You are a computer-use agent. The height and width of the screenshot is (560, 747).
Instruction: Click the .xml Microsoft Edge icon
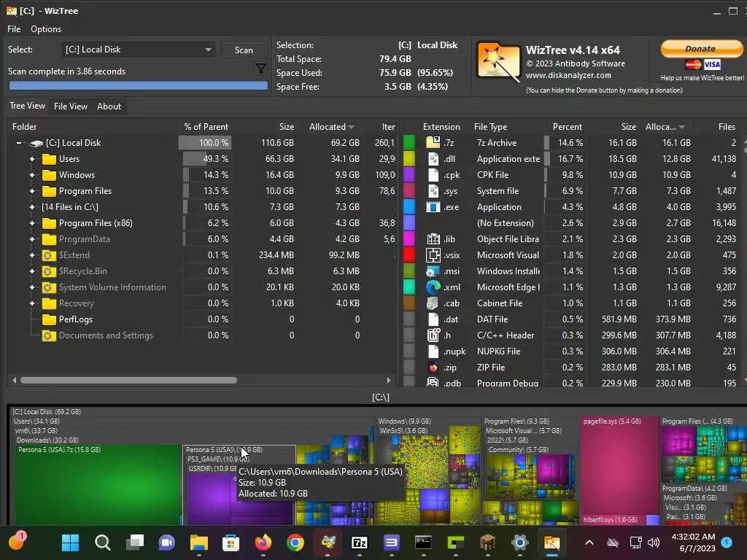tap(433, 287)
